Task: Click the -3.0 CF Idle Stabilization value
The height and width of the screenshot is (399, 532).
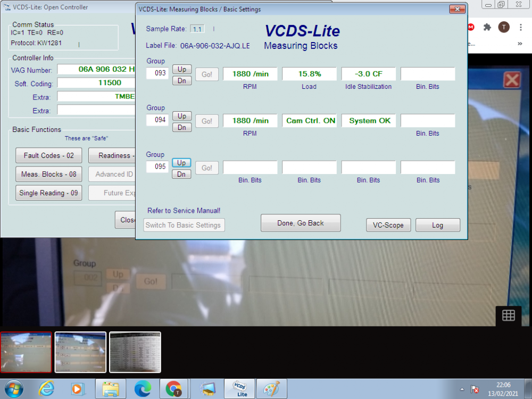Action: coord(369,74)
